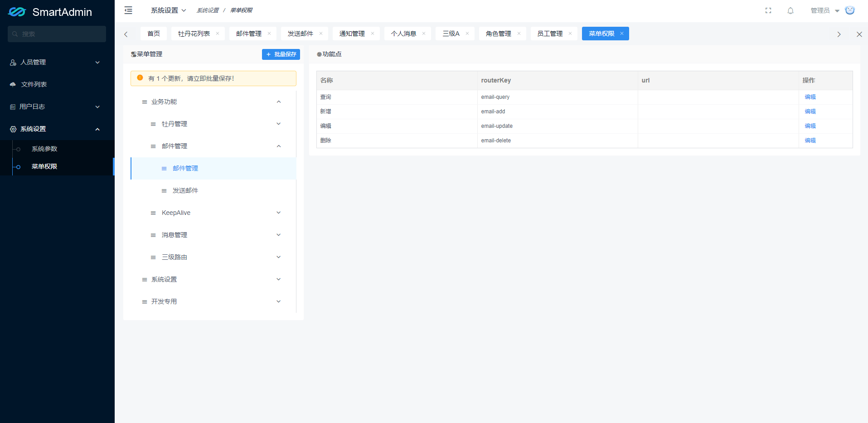Image resolution: width=868 pixels, height=423 pixels.
Task: Edit the 查询 function point
Action: point(810,97)
